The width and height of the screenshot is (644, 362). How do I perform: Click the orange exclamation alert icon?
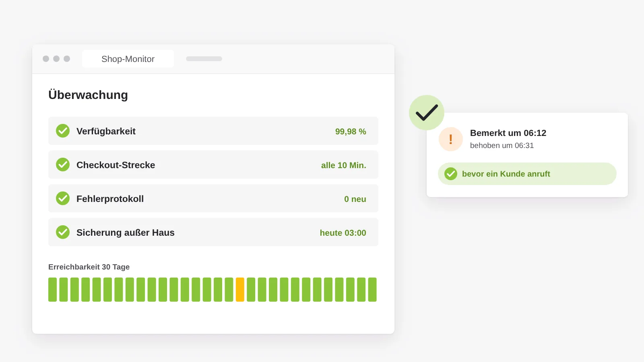point(451,139)
